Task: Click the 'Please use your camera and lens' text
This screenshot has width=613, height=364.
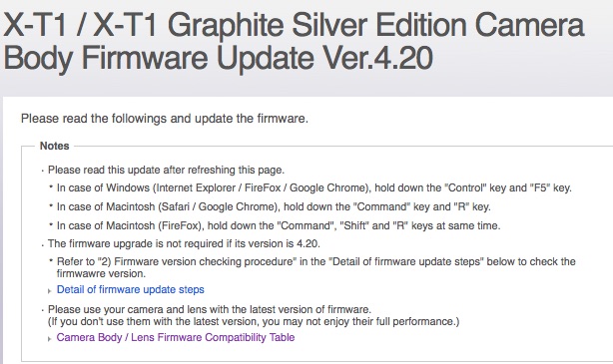Action: coord(209,309)
